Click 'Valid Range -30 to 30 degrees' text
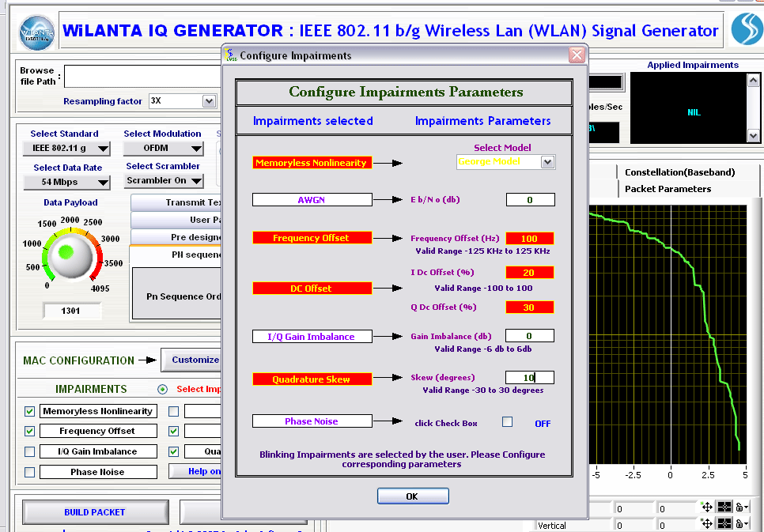The height and width of the screenshot is (532, 764). [483, 391]
